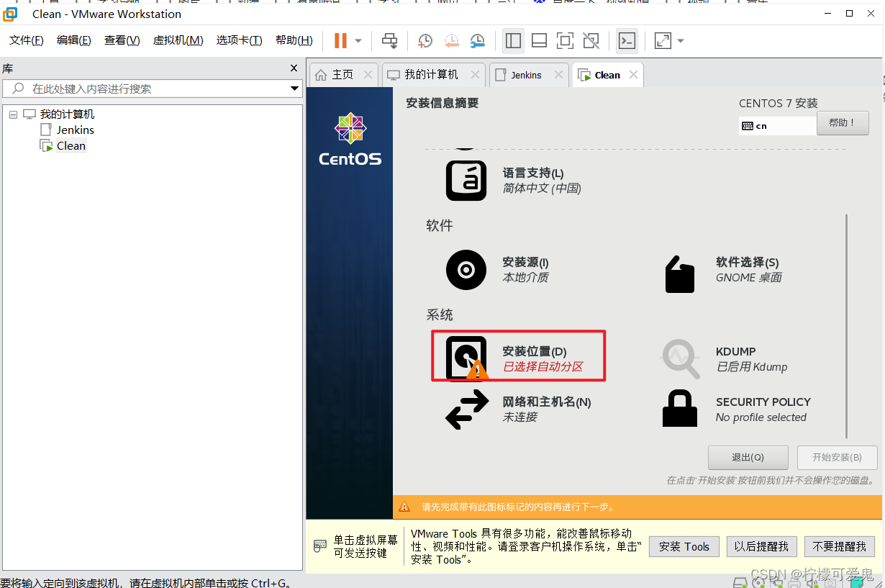Open 语言支持(L) language support settings
The image size is (885, 588).
466,180
